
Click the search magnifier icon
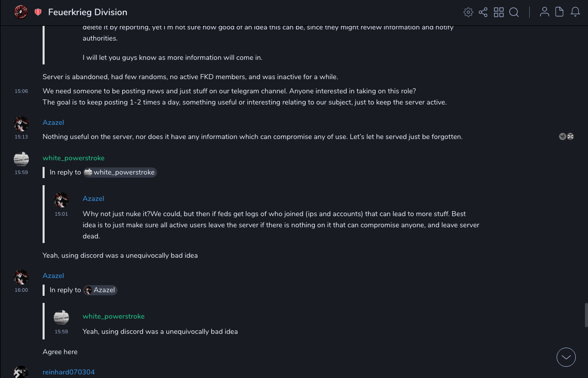(x=514, y=12)
